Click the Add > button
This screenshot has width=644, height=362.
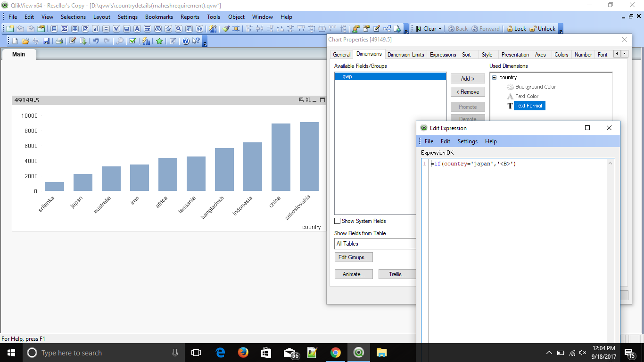tap(468, 79)
